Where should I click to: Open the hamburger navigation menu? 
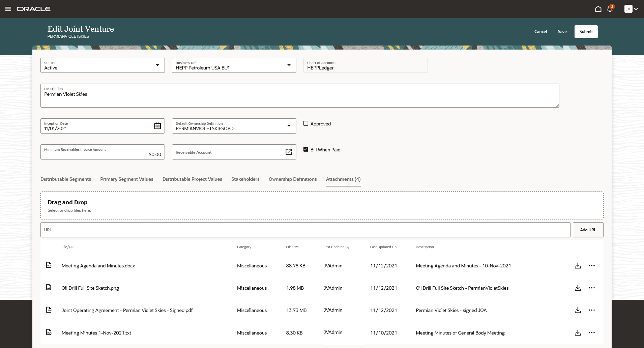click(x=8, y=9)
